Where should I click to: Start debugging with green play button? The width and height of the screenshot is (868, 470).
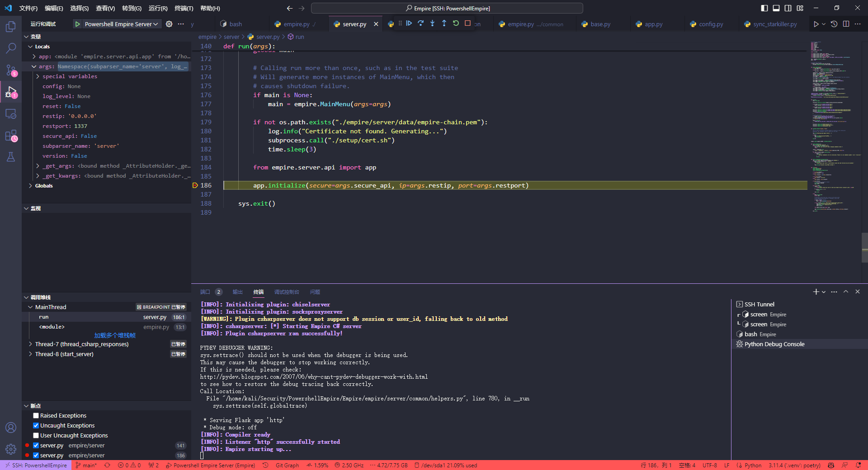coord(78,24)
